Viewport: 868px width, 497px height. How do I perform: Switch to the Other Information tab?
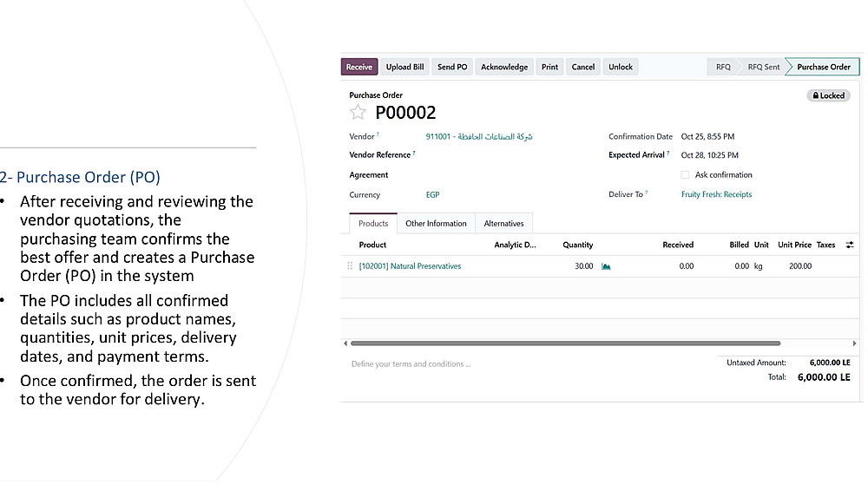[436, 224]
